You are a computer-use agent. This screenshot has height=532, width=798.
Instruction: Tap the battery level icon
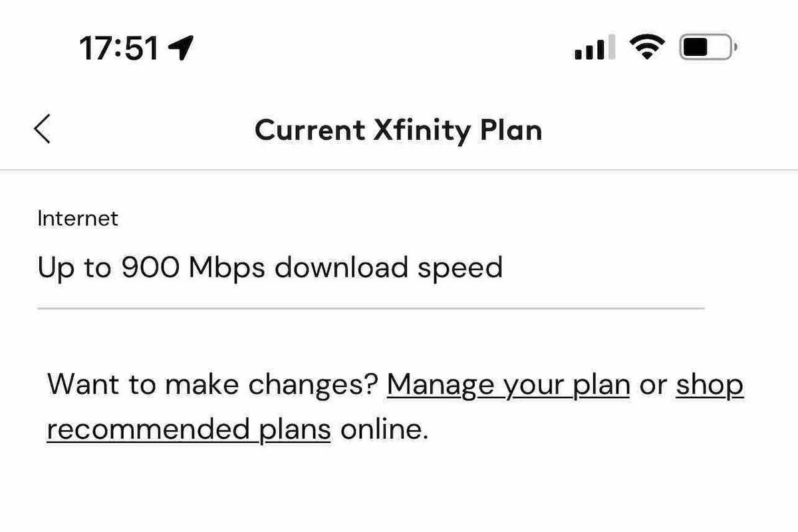[x=707, y=48]
